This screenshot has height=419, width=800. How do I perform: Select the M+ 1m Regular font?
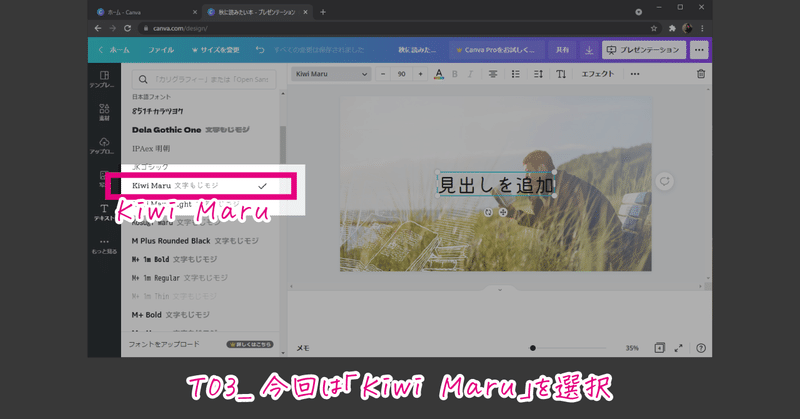[x=180, y=278]
